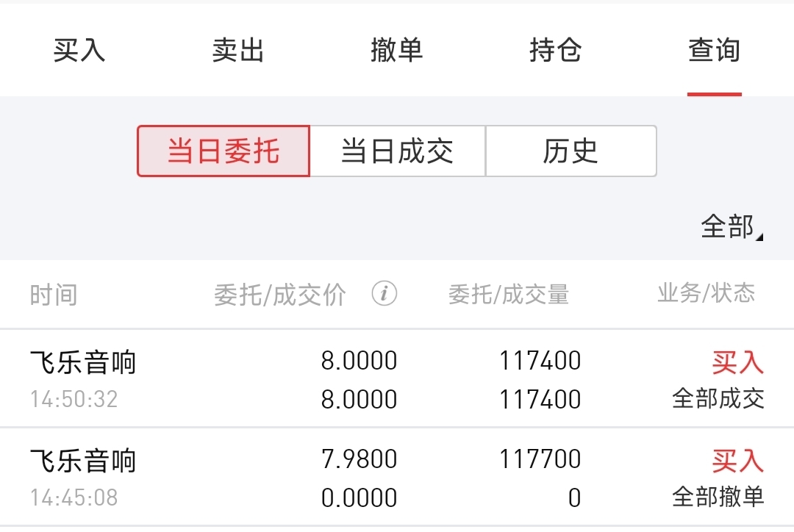The width and height of the screenshot is (794, 532).
Task: Show 历史 (History) orders segment
Action: click(x=571, y=151)
